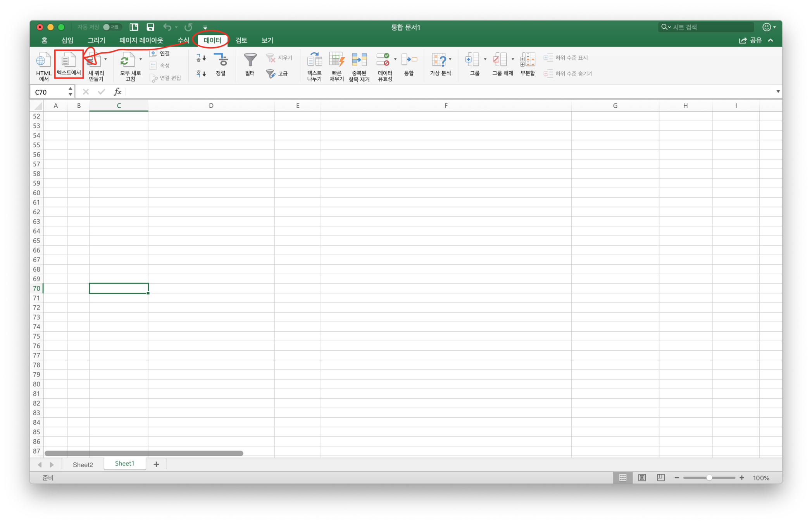Open the 삽입 ribbon tab

[67, 40]
